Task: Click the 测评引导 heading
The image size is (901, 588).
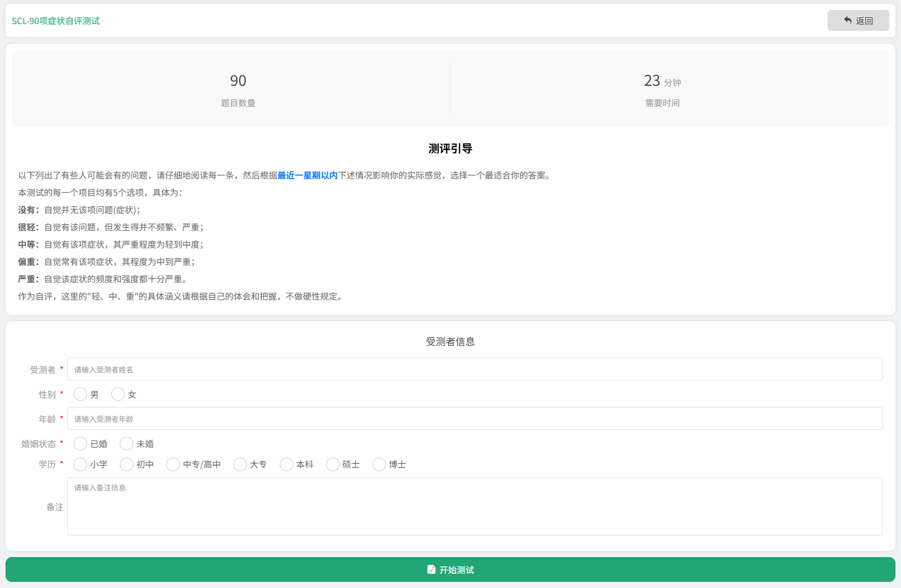Action: [x=450, y=148]
